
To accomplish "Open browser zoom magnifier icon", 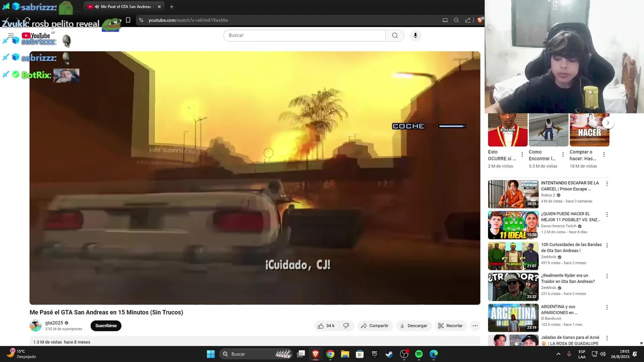I will click(x=456, y=20).
